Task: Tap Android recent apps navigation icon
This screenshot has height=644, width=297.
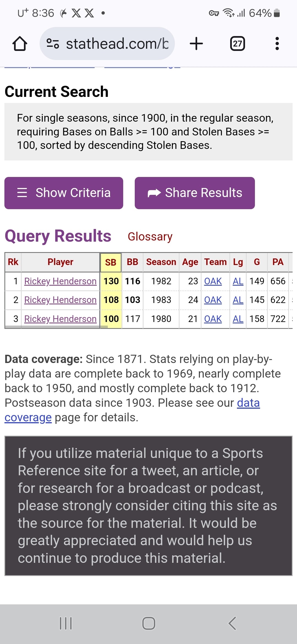Action: (x=66, y=623)
